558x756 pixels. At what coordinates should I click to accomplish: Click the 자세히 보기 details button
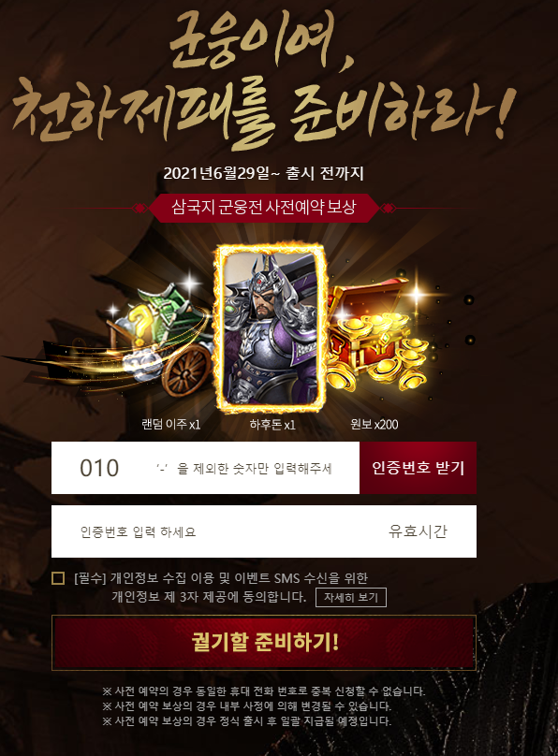[x=350, y=597]
